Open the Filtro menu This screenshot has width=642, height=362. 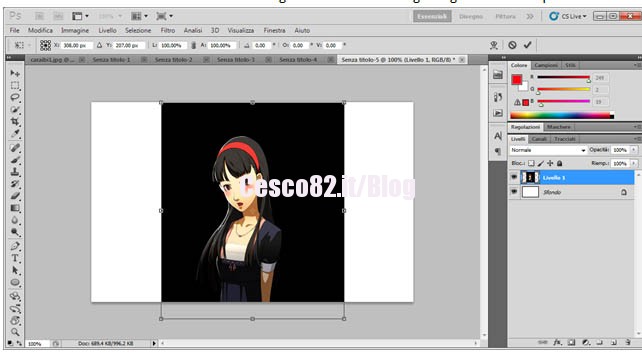(x=167, y=30)
